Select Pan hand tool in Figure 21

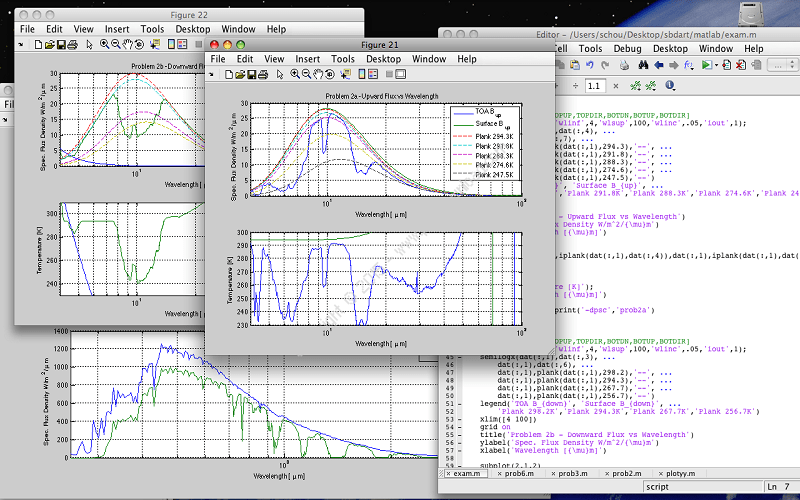click(318, 74)
